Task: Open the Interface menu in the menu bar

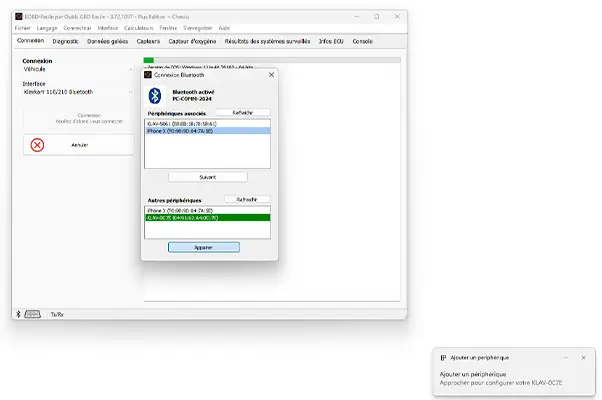Action: tap(108, 28)
